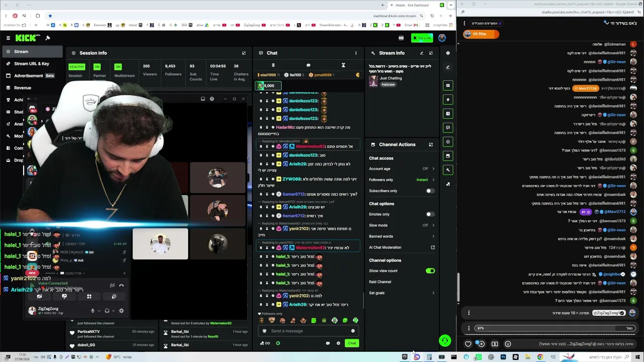Open the Stream menu item in sidebar

32,51
